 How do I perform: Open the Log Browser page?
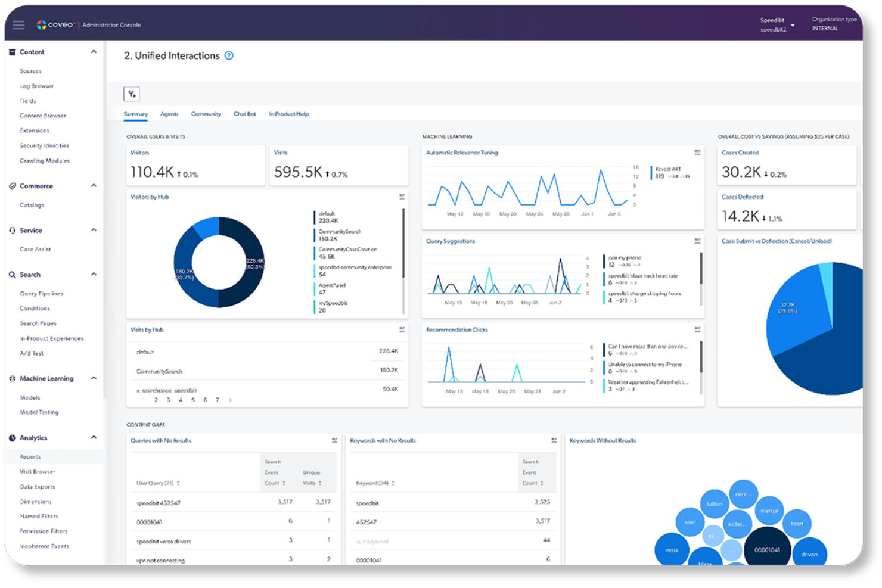(x=37, y=86)
